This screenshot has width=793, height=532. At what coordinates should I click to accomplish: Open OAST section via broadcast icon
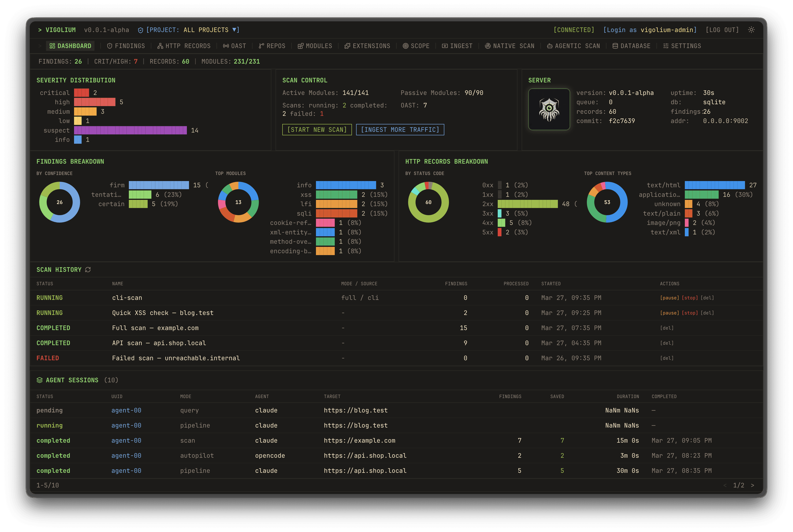pos(226,46)
